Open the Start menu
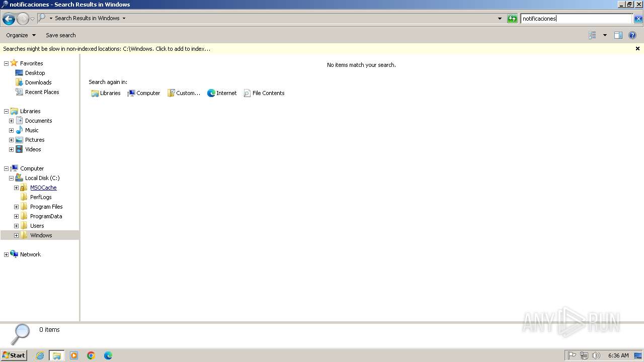644x362 pixels. 14,355
